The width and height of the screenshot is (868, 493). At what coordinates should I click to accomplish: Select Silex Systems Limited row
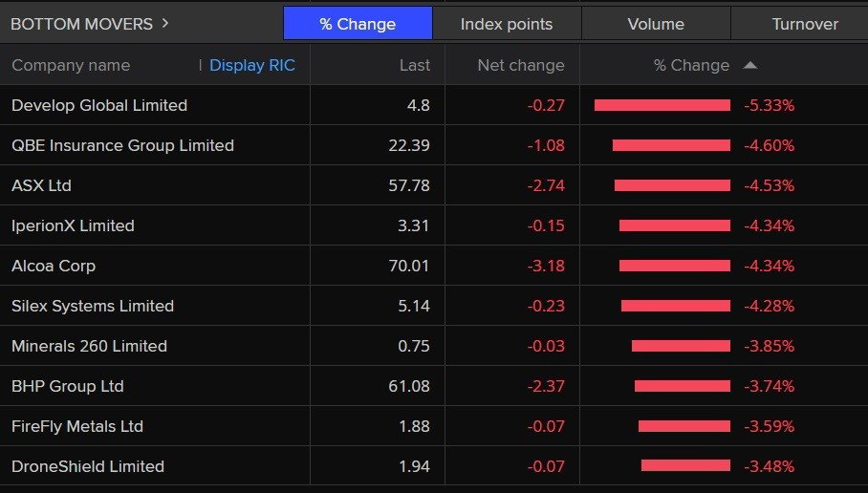(x=434, y=306)
